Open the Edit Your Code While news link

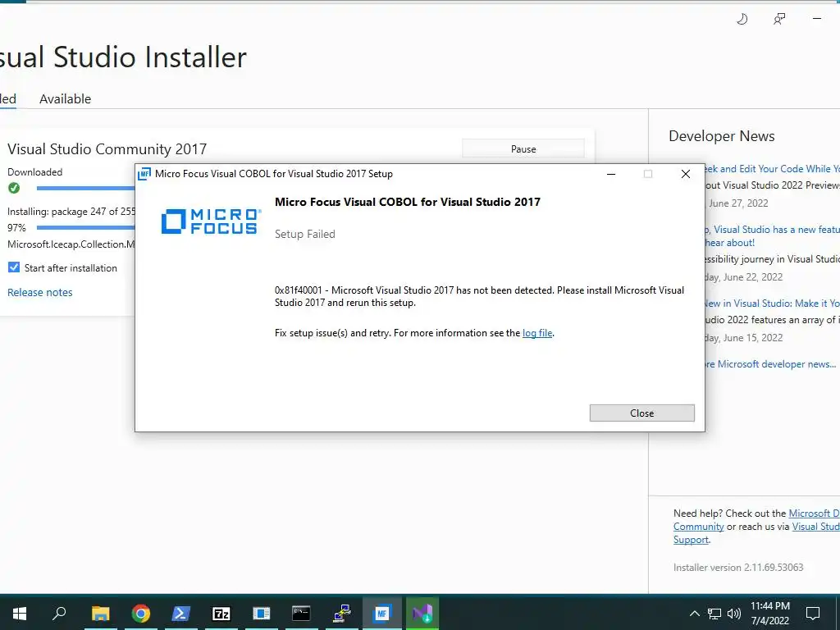[770, 169]
